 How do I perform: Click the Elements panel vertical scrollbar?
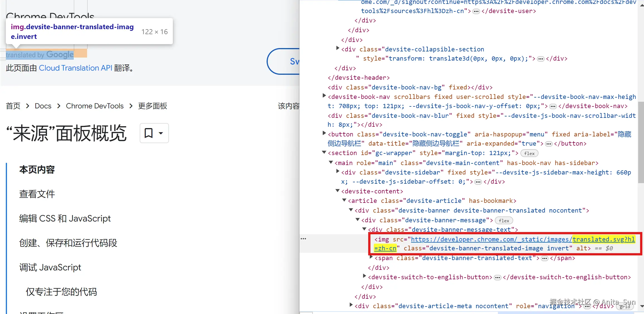point(641,142)
